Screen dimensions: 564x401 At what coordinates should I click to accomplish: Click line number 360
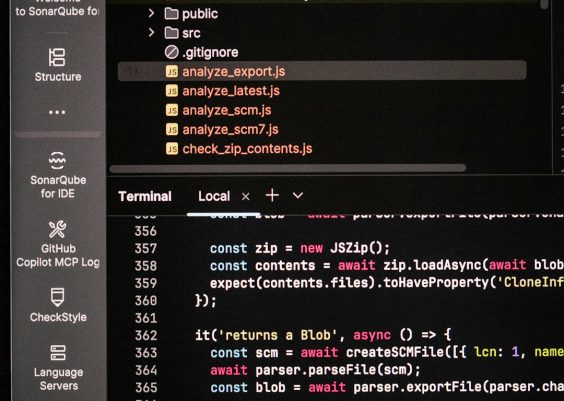(x=146, y=301)
